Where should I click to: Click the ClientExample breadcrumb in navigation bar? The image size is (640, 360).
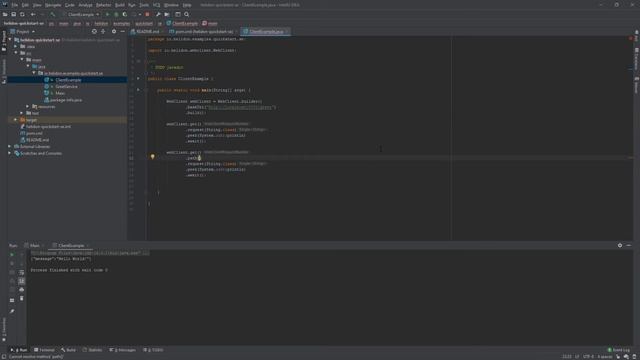tap(182, 23)
